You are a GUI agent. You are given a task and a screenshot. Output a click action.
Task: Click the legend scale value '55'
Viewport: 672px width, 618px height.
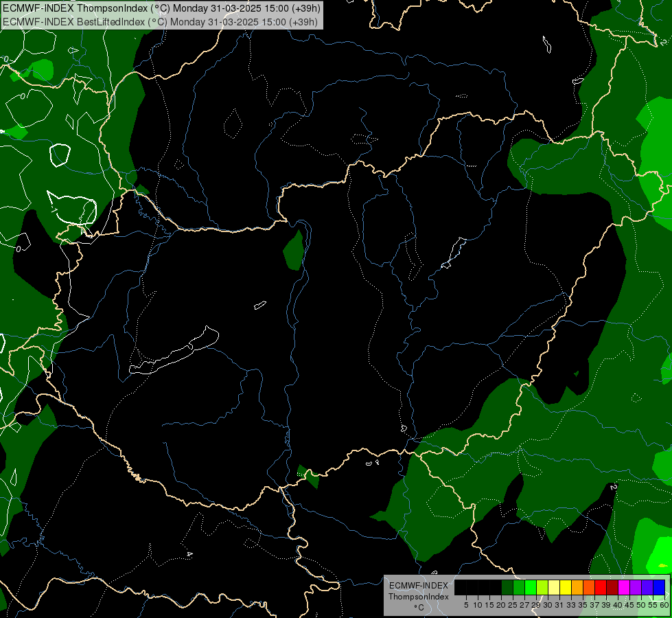tap(653, 605)
